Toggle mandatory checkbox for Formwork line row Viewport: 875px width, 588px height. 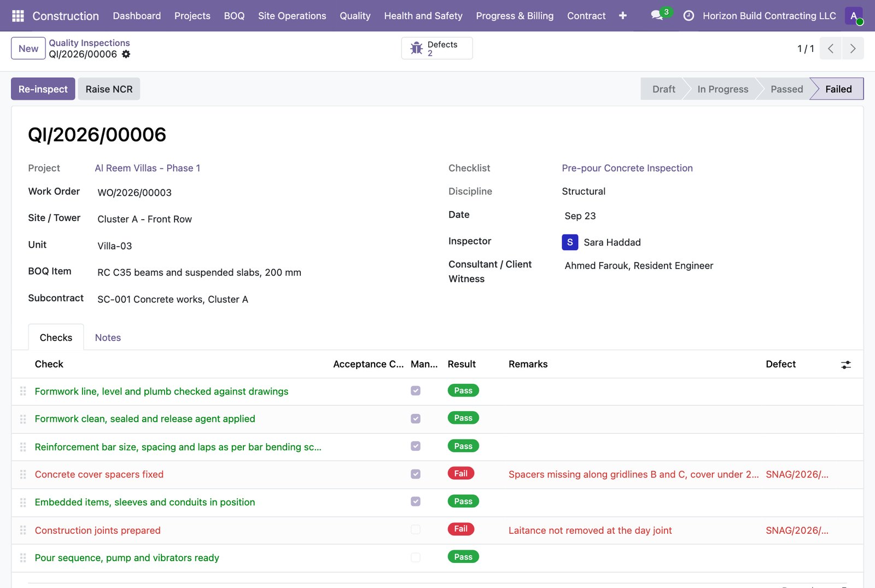tap(416, 391)
